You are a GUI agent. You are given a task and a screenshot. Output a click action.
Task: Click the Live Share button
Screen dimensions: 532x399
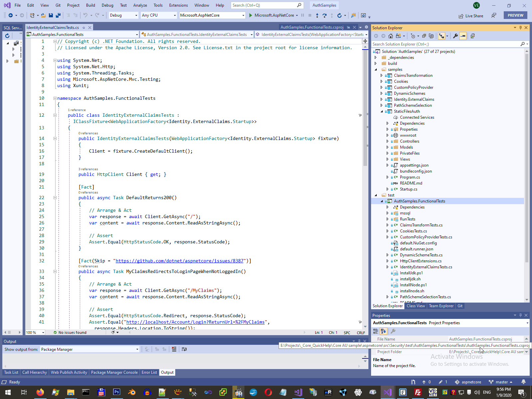point(471,16)
